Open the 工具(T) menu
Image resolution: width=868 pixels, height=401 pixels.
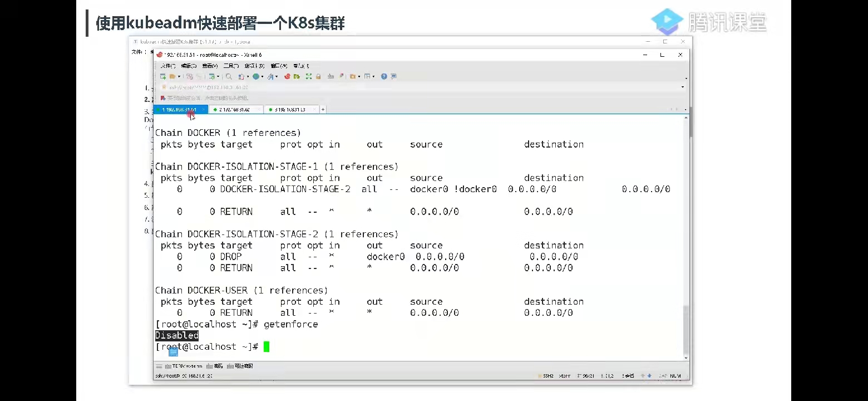coord(231,66)
